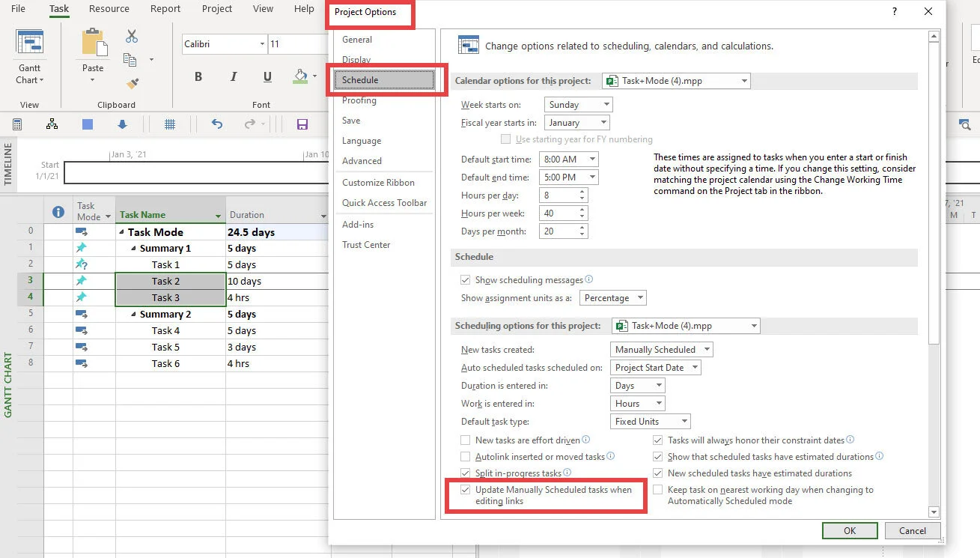Toggle New scheduled tasks have estimated durations
This screenshot has height=558, width=980.
[658, 473]
